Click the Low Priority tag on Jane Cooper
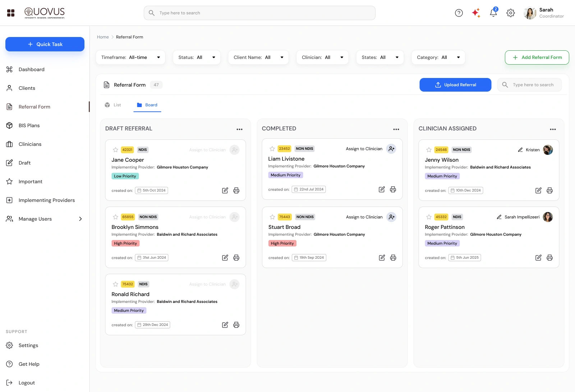The height and width of the screenshot is (392, 575). pyautogui.click(x=125, y=176)
